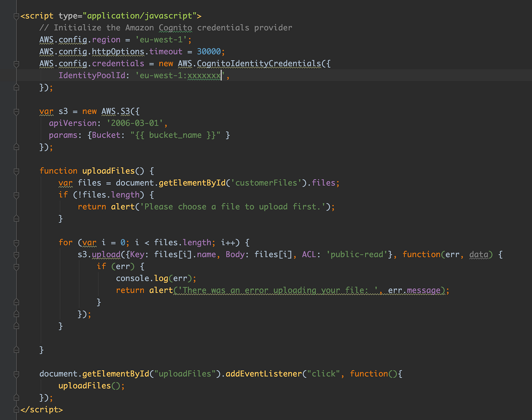Collapse the CognitoIdentityCredentials config block
The image size is (532, 420).
(16, 65)
